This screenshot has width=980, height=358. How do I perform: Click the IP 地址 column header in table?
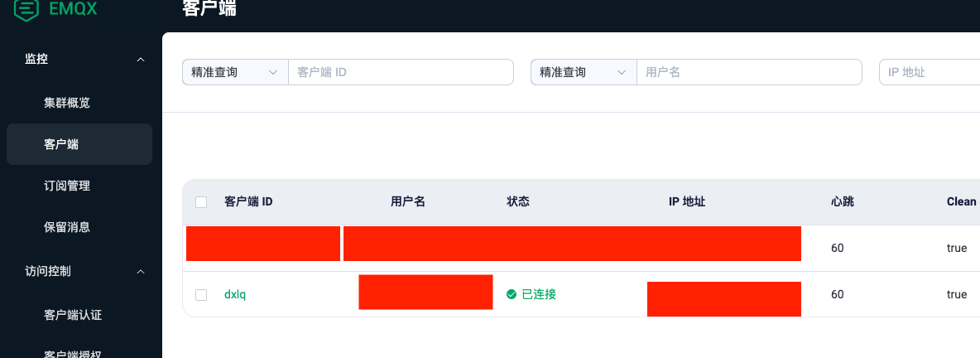[x=687, y=201]
